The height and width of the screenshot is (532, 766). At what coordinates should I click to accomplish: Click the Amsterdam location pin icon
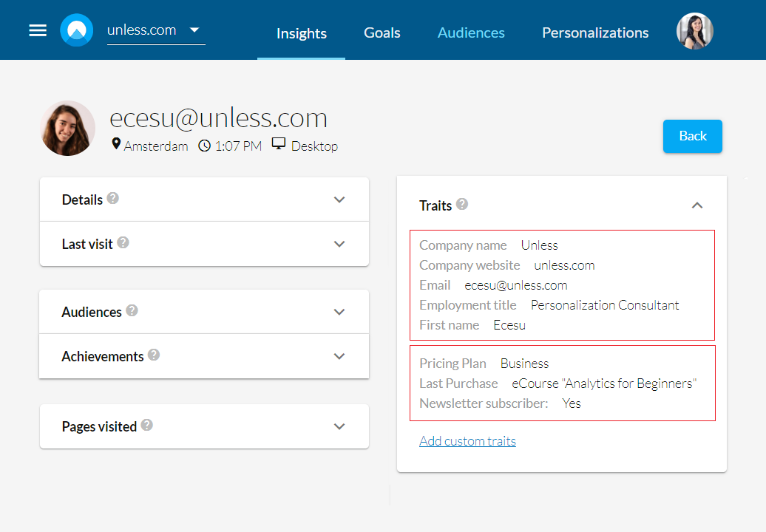[116, 144]
